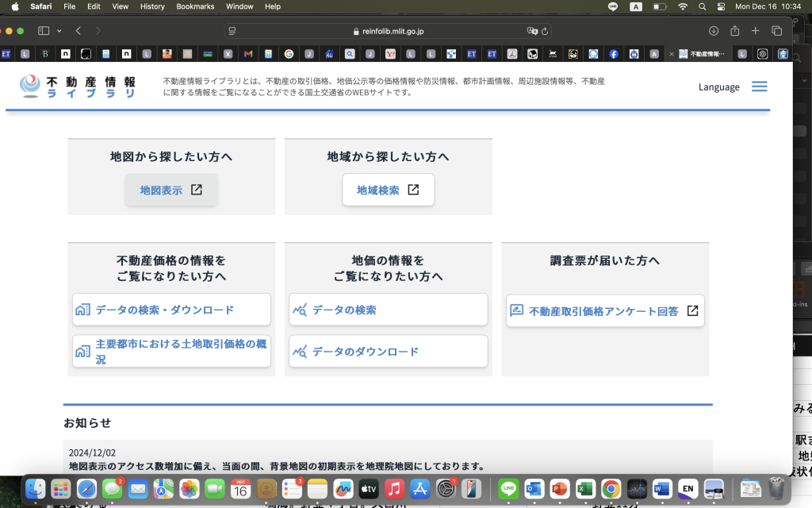Click the Safari back arrow
Screen dimensions: 812x508
[x=79, y=31]
